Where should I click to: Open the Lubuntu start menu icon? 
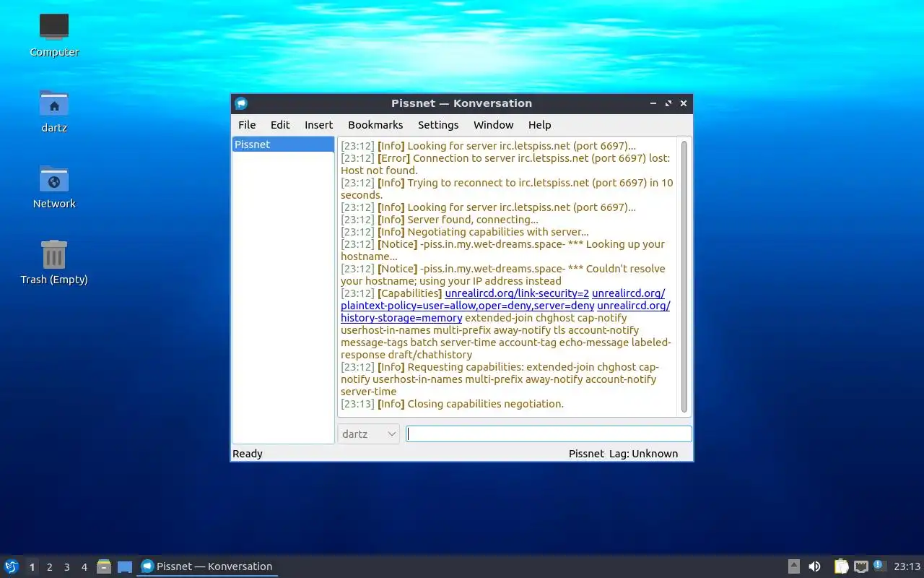(x=12, y=566)
